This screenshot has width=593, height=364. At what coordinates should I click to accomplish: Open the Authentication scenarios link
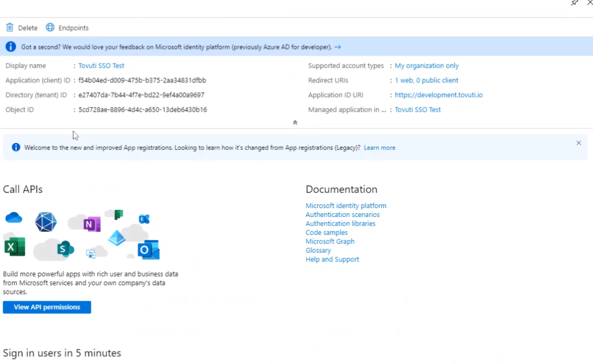(x=342, y=214)
